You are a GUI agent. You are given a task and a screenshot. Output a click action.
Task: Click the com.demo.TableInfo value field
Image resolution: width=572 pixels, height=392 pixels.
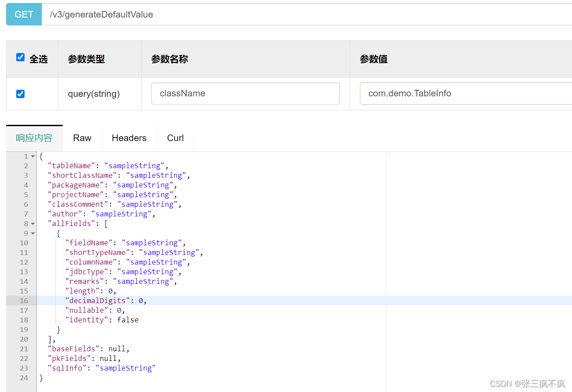(x=466, y=94)
